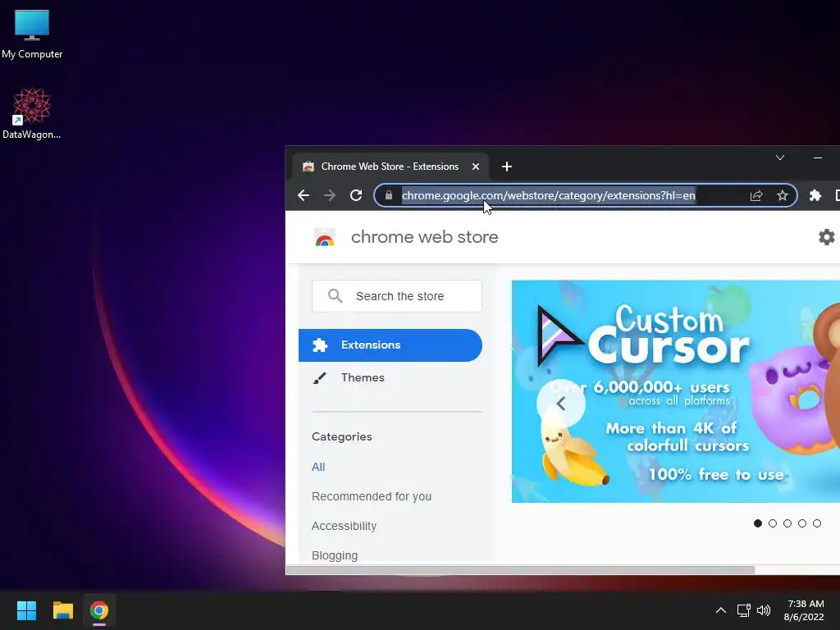Viewport: 840px width, 630px height.
Task: View site information padlock icon
Action: [x=389, y=195]
